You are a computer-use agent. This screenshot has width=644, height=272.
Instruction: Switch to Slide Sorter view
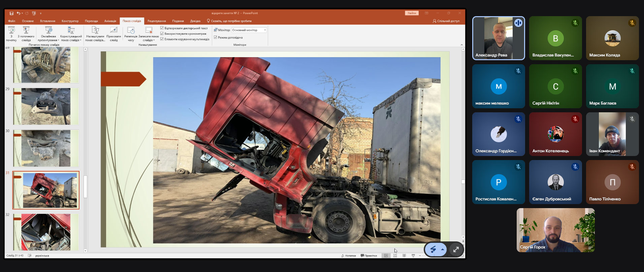point(395,256)
